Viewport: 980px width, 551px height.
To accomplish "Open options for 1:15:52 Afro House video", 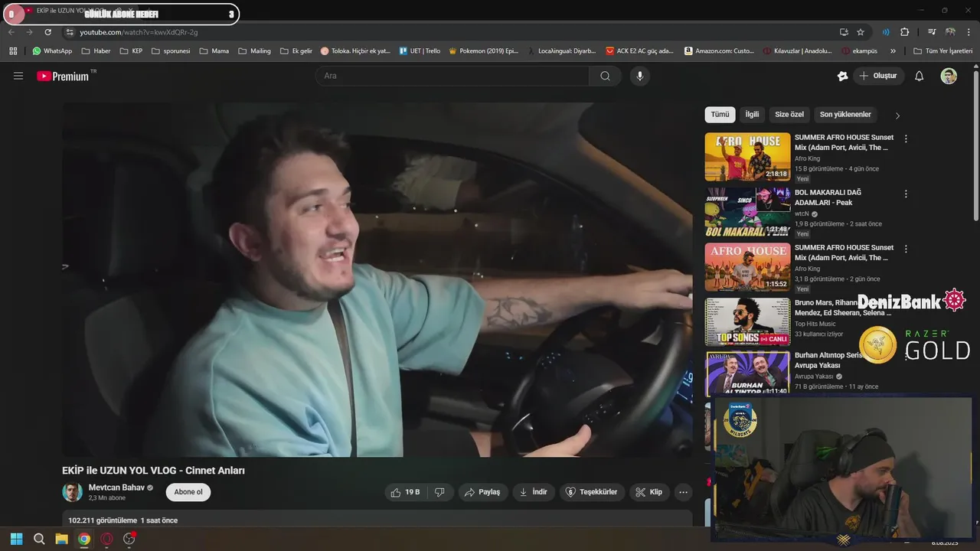I will coord(906,249).
